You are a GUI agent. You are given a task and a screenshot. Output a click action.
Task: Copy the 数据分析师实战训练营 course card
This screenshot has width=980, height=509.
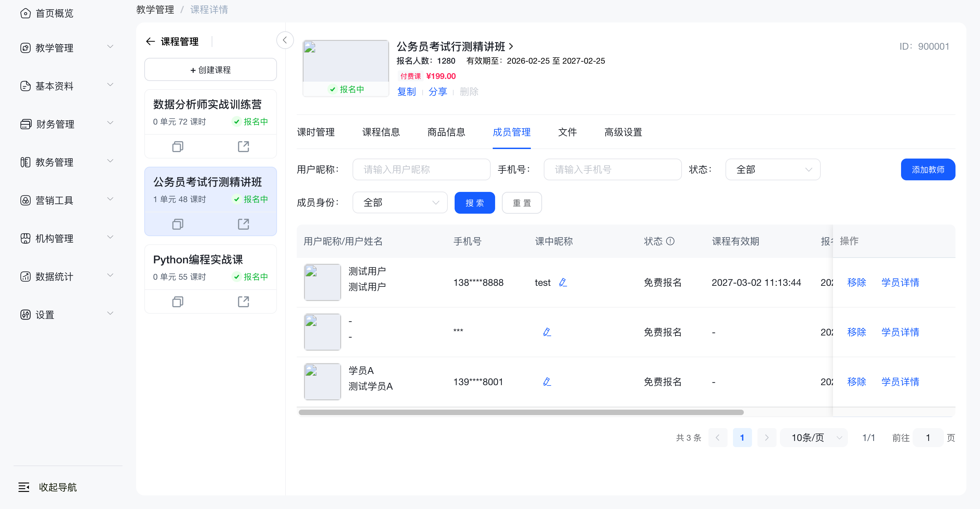point(178,146)
